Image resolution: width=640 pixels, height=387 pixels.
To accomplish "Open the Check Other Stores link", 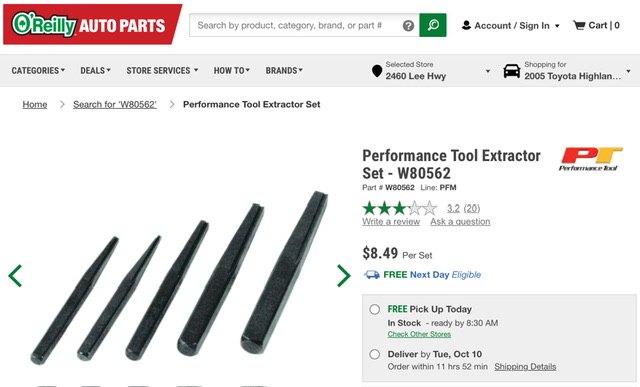I will click(419, 334).
